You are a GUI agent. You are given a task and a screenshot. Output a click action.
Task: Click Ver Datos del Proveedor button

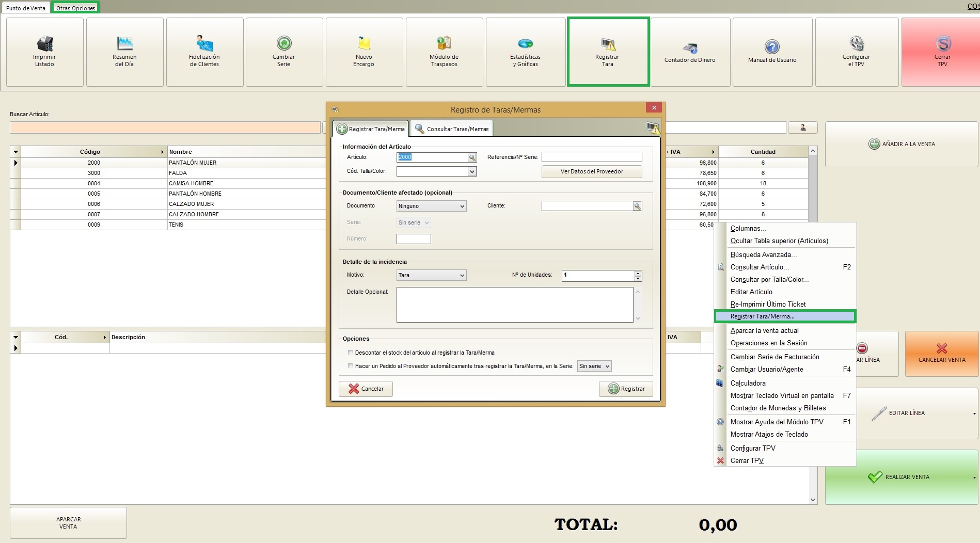(x=592, y=171)
